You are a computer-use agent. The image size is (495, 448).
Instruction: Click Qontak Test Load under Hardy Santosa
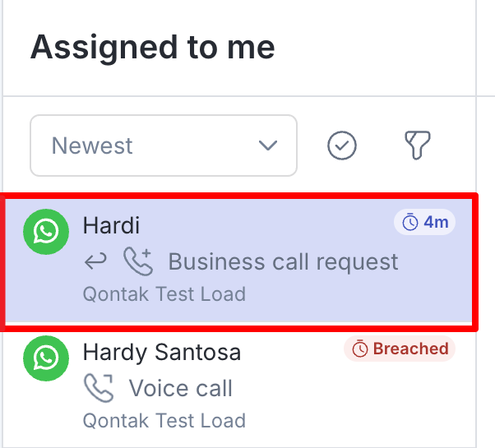tap(164, 421)
